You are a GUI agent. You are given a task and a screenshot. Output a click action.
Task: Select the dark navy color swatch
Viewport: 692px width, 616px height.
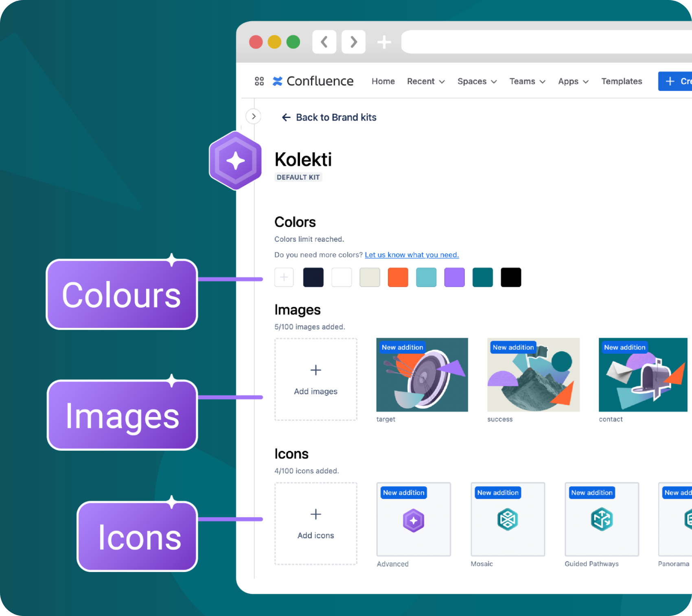pyautogui.click(x=313, y=277)
